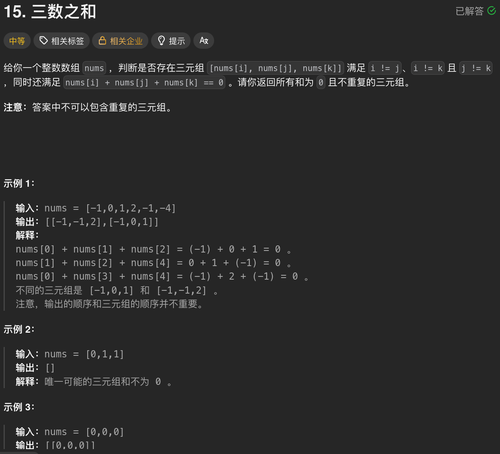Click the line 不同的三元组是 [-1,0,1] 和 [-1,-1,2]
The width and height of the screenshot is (500, 454).
117,290
